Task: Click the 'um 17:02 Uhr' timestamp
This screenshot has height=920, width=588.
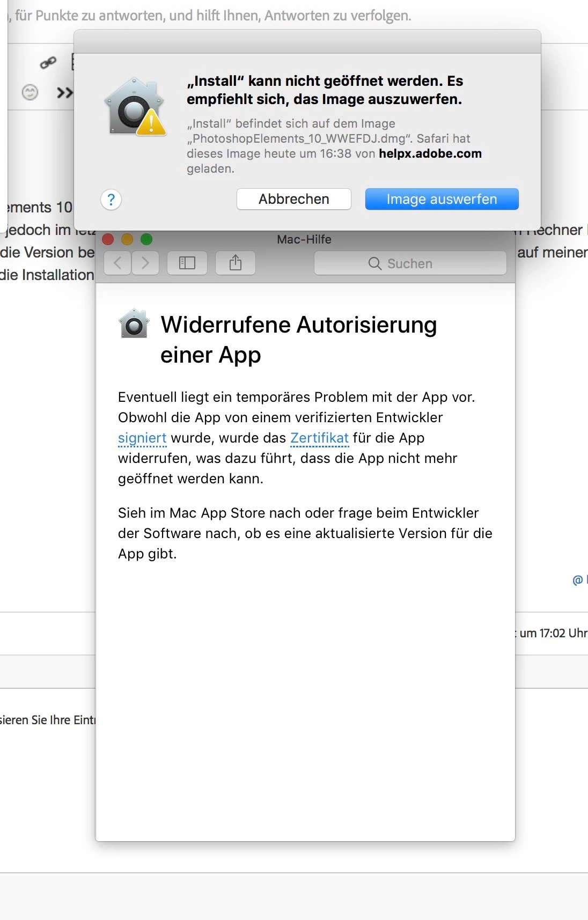Action: click(x=553, y=633)
